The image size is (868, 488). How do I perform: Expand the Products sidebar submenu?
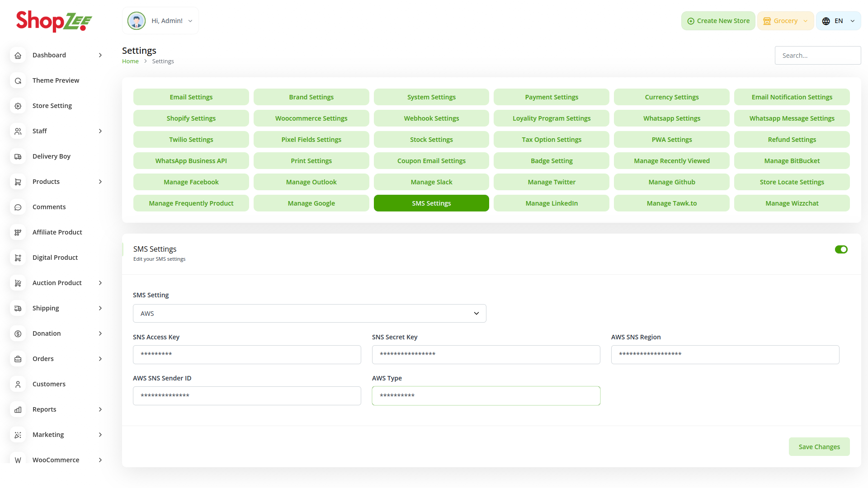[x=100, y=182]
